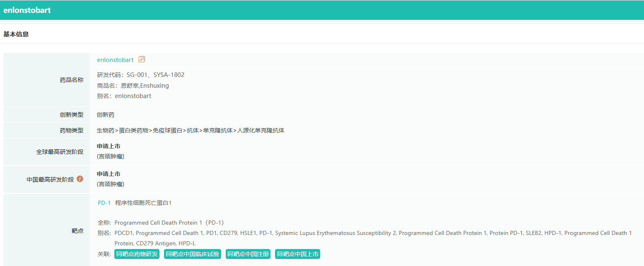Click the 靶点 row label
Image resolution: width=644 pixels, height=266 pixels.
(77, 230)
